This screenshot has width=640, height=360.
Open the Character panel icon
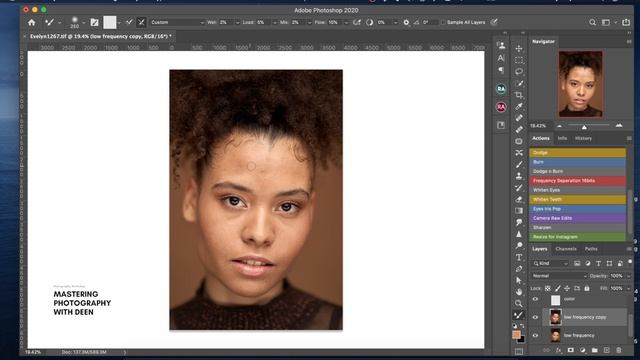tap(501, 58)
